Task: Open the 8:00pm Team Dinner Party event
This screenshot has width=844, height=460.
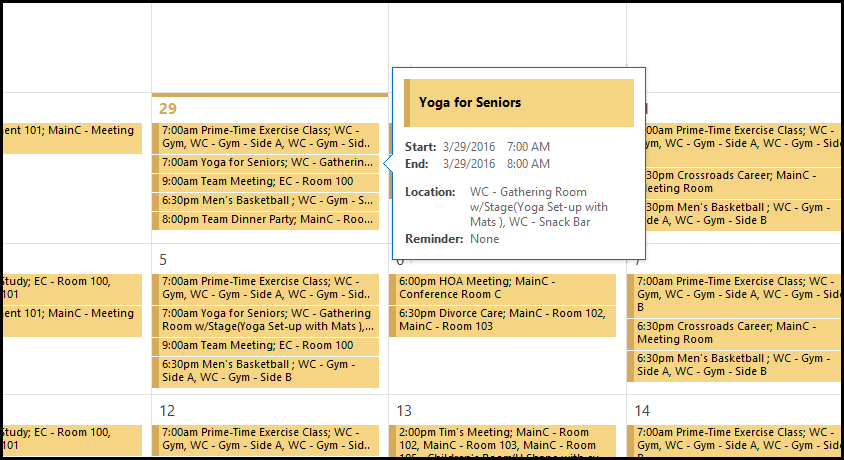Action: click(266, 220)
